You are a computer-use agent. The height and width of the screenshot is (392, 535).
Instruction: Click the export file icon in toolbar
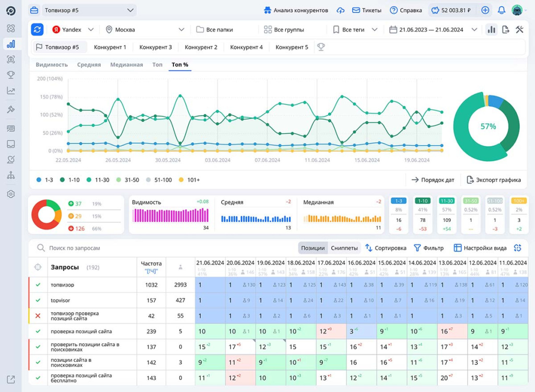click(506, 30)
